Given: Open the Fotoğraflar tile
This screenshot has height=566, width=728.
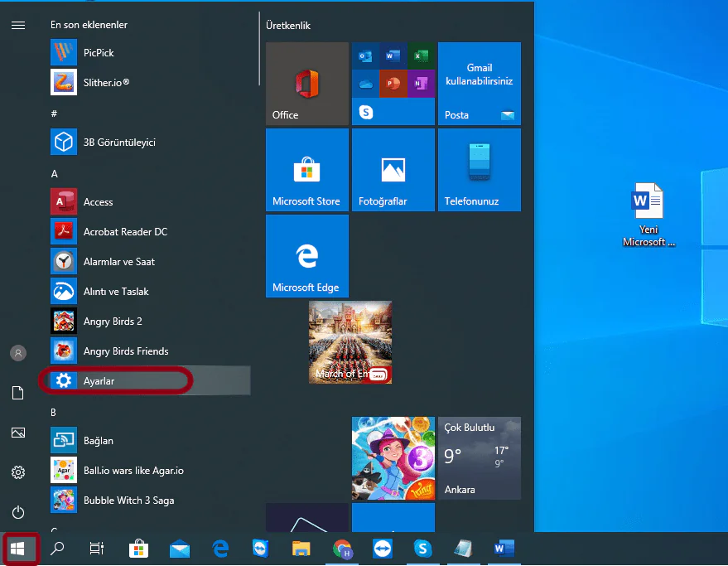Looking at the screenshot, I should (x=393, y=169).
